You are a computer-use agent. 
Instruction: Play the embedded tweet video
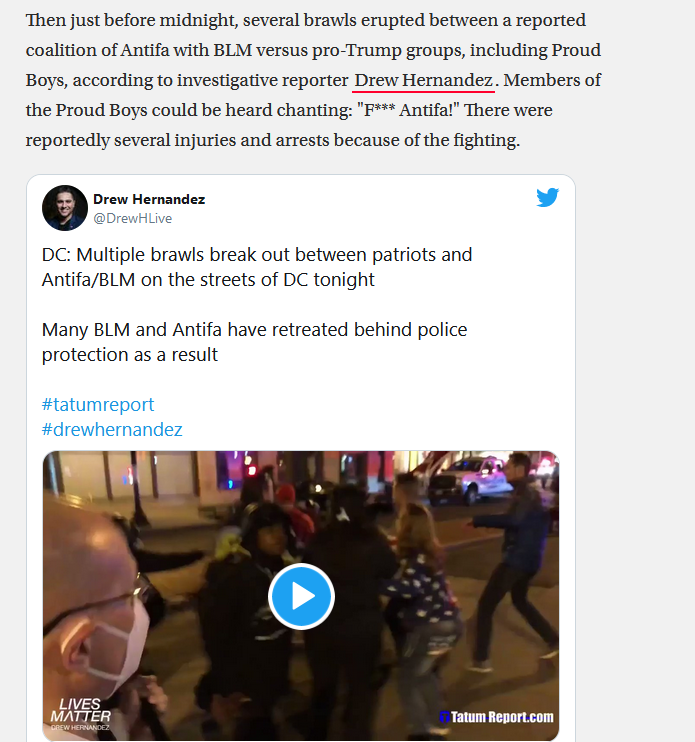pos(301,596)
